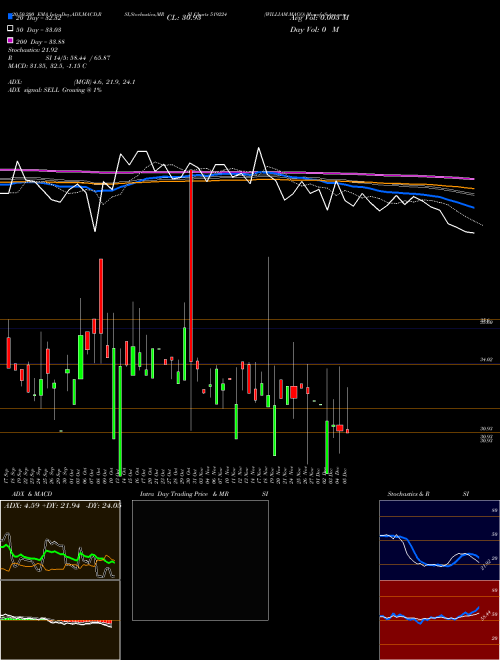Click the 'Avg Vol: 0.003 M' label
The width and height of the screenshot is (500, 660).
pos(319,18)
